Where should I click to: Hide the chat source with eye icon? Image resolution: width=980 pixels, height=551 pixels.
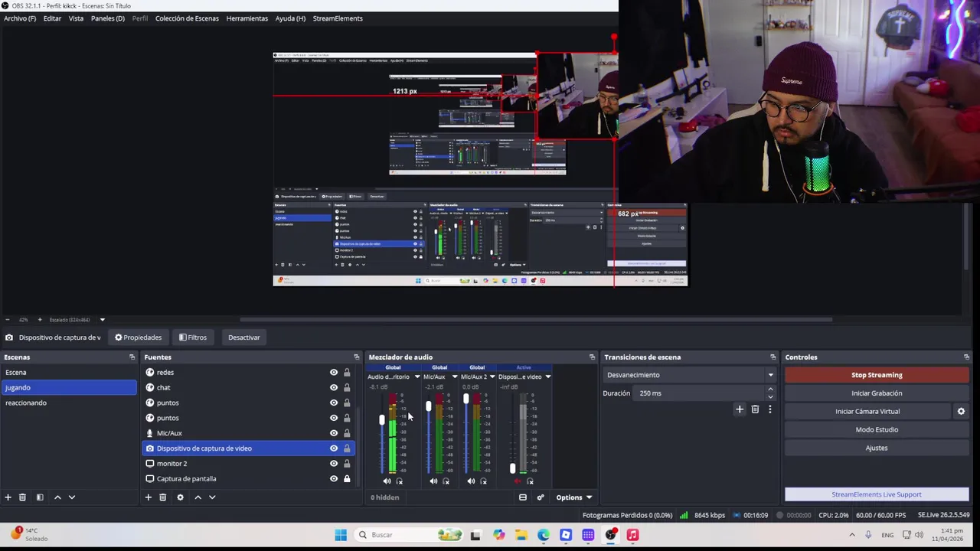point(334,388)
